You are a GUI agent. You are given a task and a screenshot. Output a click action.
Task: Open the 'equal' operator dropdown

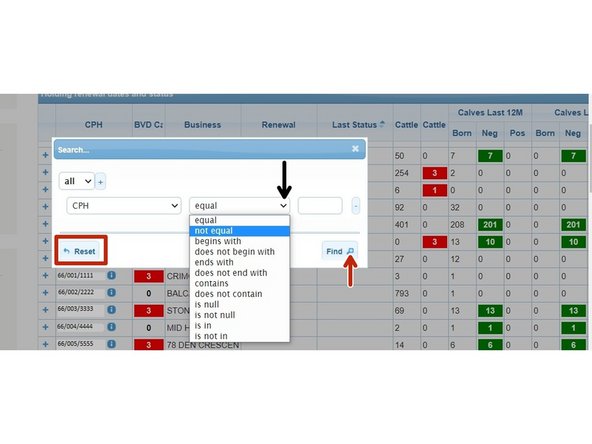pos(239,206)
